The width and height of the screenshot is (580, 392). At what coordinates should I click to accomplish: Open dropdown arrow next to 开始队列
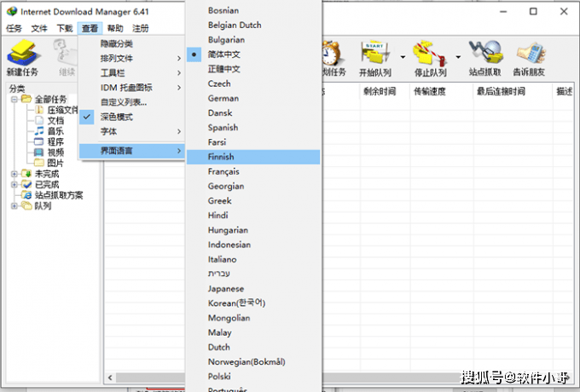point(403,57)
